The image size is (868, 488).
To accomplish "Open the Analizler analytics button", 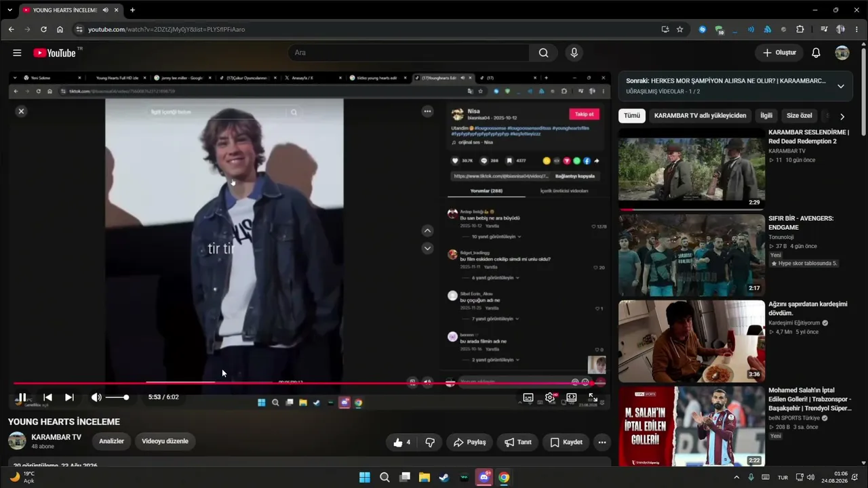I will coord(112,441).
